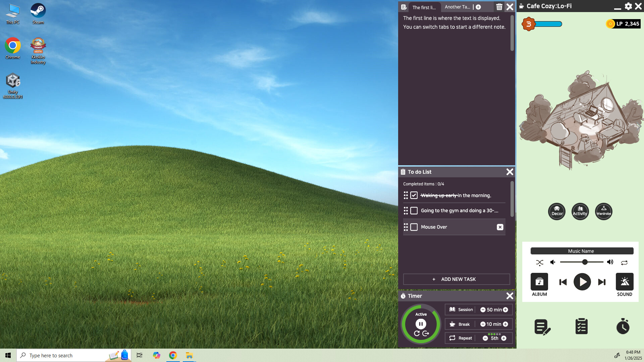Viewport: 644px width, 362px height.
Task: Open the to-do checklist widget icon
Action: coord(581,326)
